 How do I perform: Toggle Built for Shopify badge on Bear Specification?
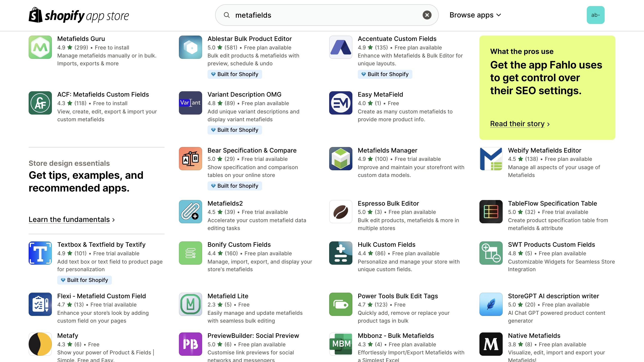tap(234, 185)
